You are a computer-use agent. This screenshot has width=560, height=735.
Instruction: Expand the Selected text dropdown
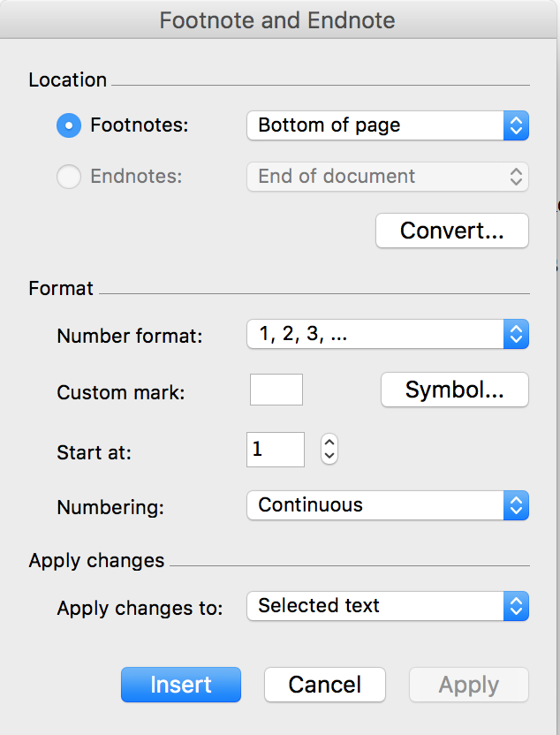[x=388, y=606]
